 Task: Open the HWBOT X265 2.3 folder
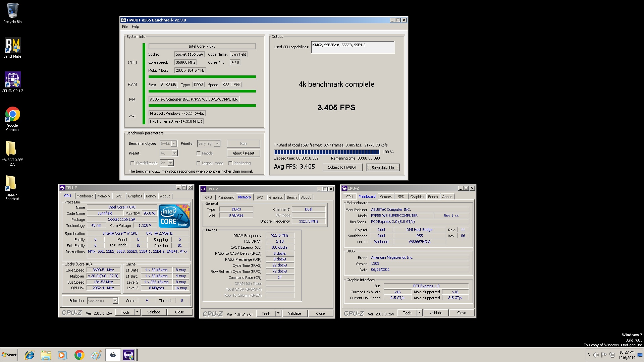click(x=12, y=154)
